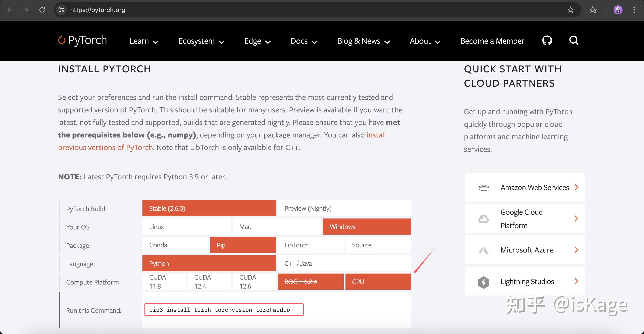Click the pip3 install command box
644x334 pixels.
pos(224,310)
